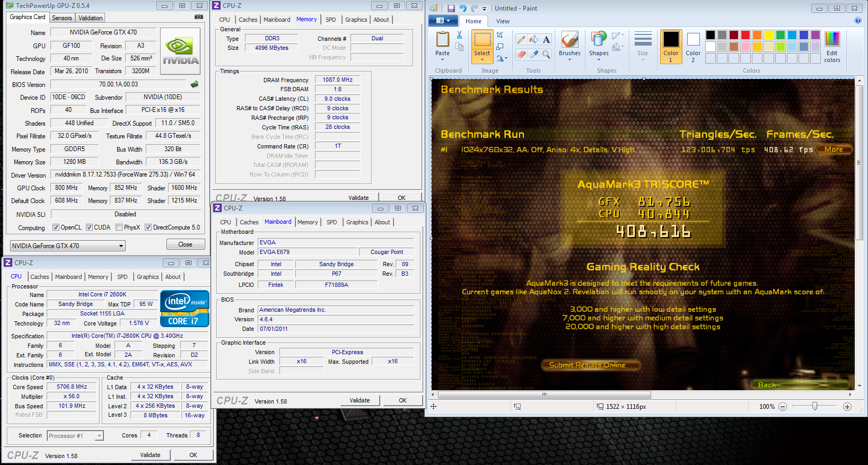
Task: Toggle the CUDA checkbox in GPU-Z
Action: tap(89, 227)
